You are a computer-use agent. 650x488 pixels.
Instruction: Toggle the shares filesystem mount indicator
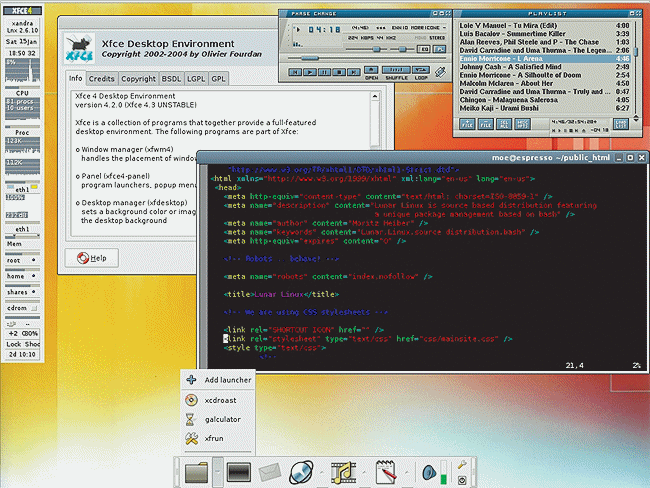tap(33, 292)
